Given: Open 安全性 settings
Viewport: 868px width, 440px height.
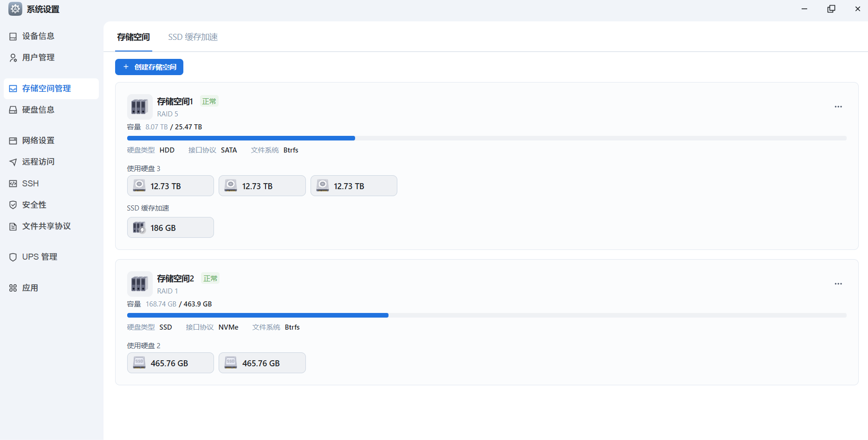Looking at the screenshot, I should pyautogui.click(x=34, y=205).
